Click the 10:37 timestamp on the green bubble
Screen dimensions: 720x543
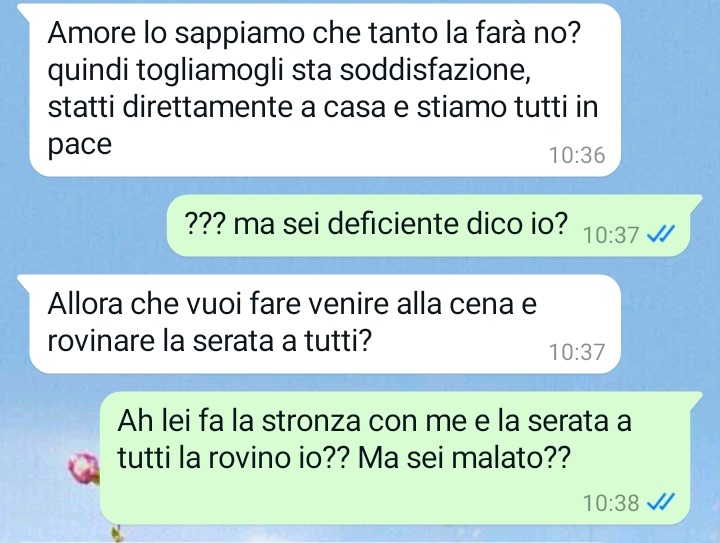pos(611,235)
